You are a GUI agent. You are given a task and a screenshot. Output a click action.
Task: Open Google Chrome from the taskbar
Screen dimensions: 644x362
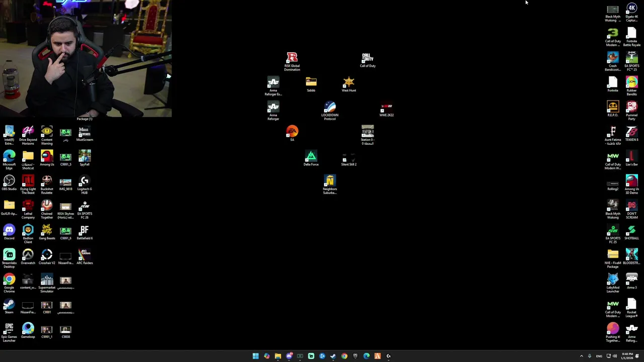344,356
